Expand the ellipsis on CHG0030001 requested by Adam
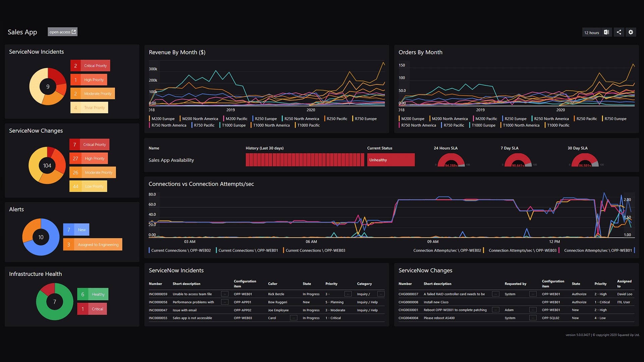This screenshot has height=362, width=644. [533, 310]
